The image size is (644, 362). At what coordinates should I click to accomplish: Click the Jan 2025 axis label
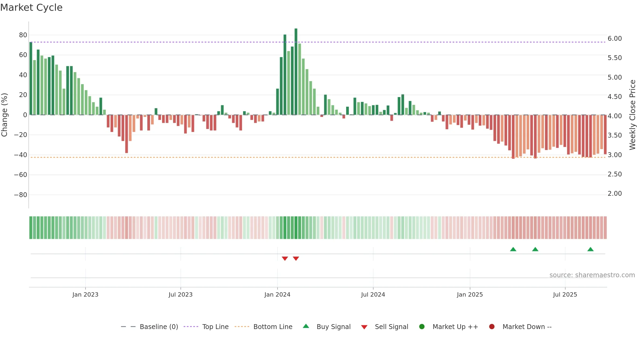click(x=470, y=294)
